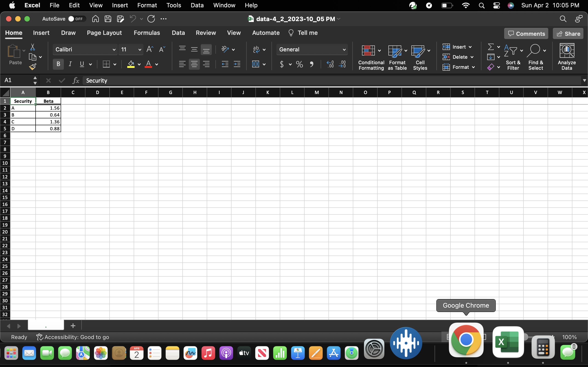Open the Tools menu in menu bar

(x=173, y=5)
